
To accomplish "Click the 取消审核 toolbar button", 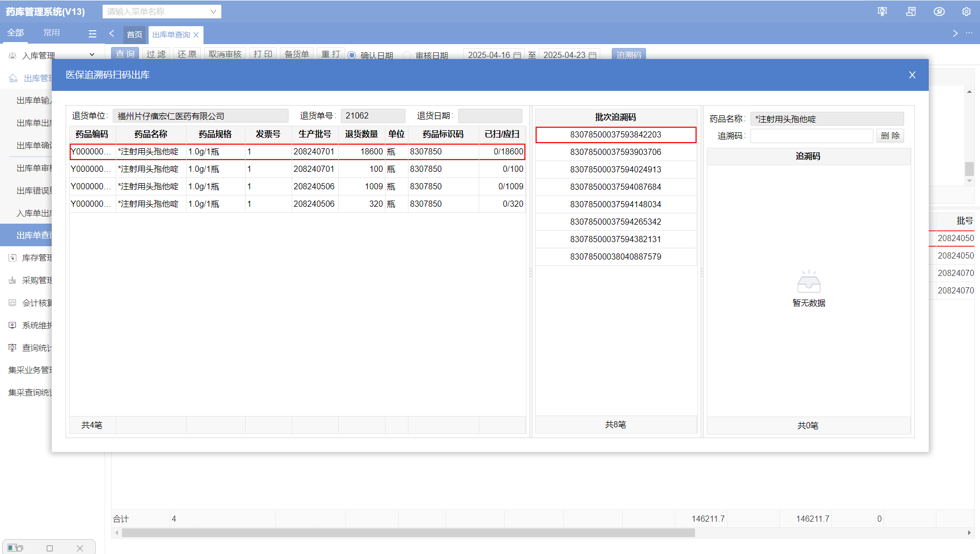I will (x=225, y=54).
